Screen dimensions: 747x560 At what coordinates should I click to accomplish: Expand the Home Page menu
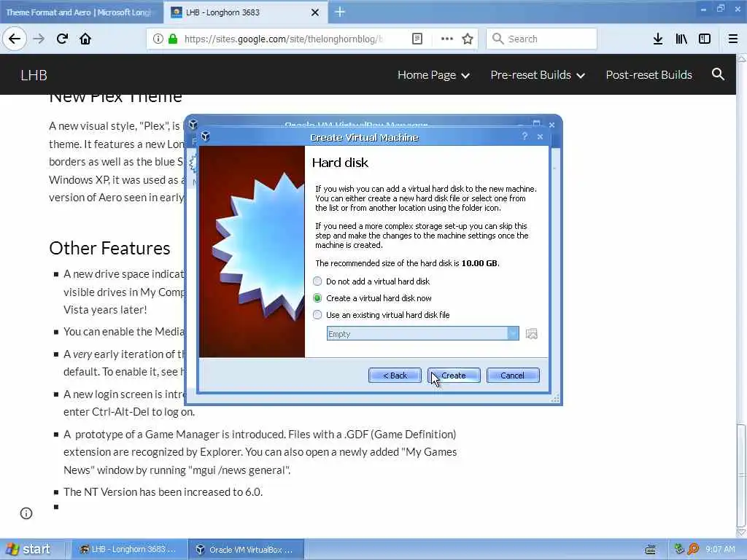point(433,75)
